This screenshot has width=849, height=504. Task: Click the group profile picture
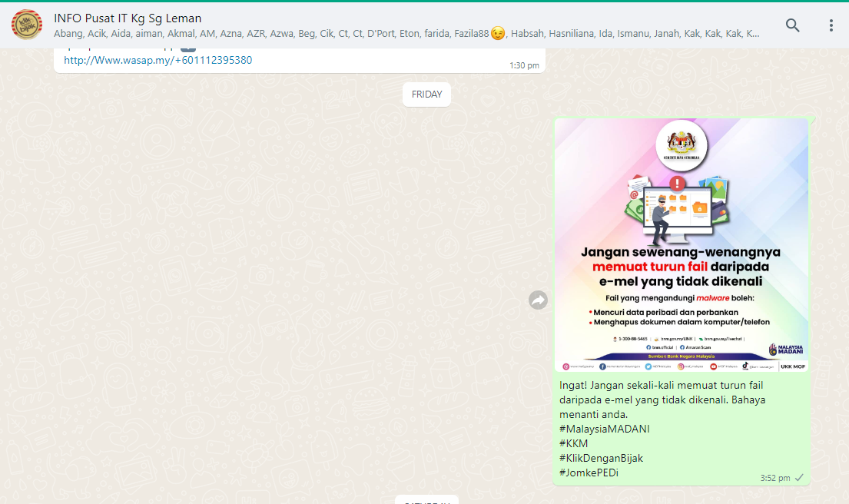(x=27, y=25)
